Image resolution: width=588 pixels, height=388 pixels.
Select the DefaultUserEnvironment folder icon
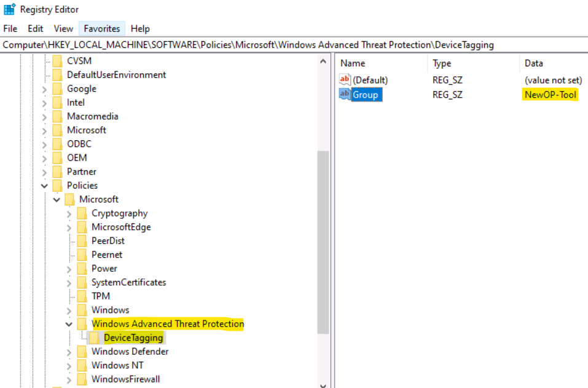(x=57, y=74)
